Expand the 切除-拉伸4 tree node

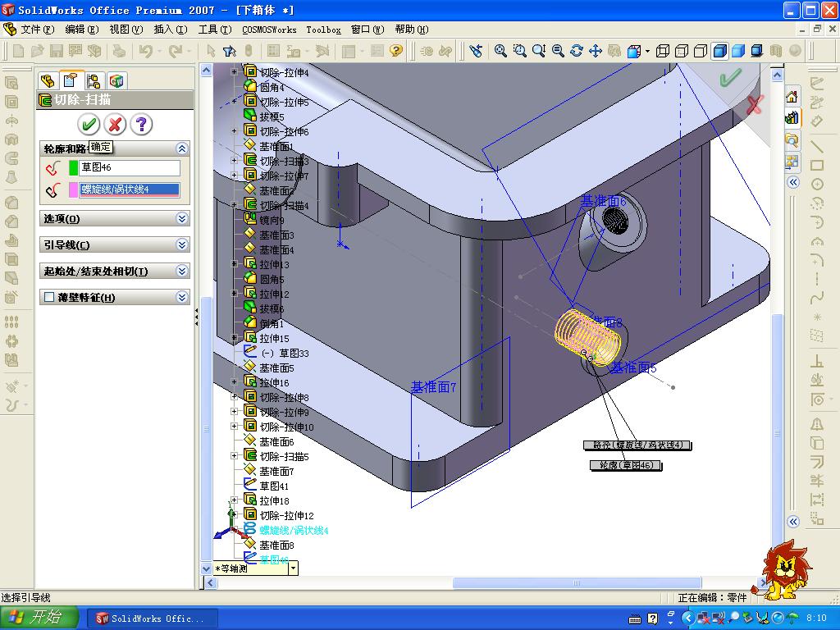234,71
